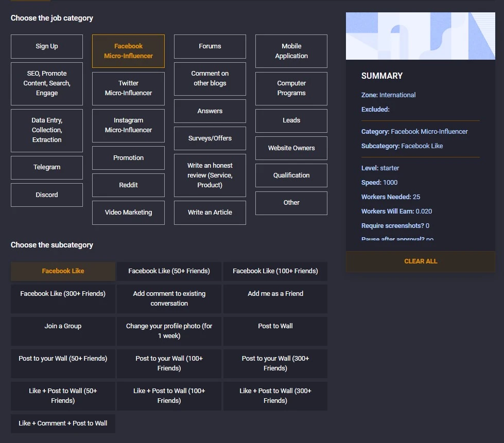Pick Like + Post to Wall (300+ Friends)

(275, 396)
